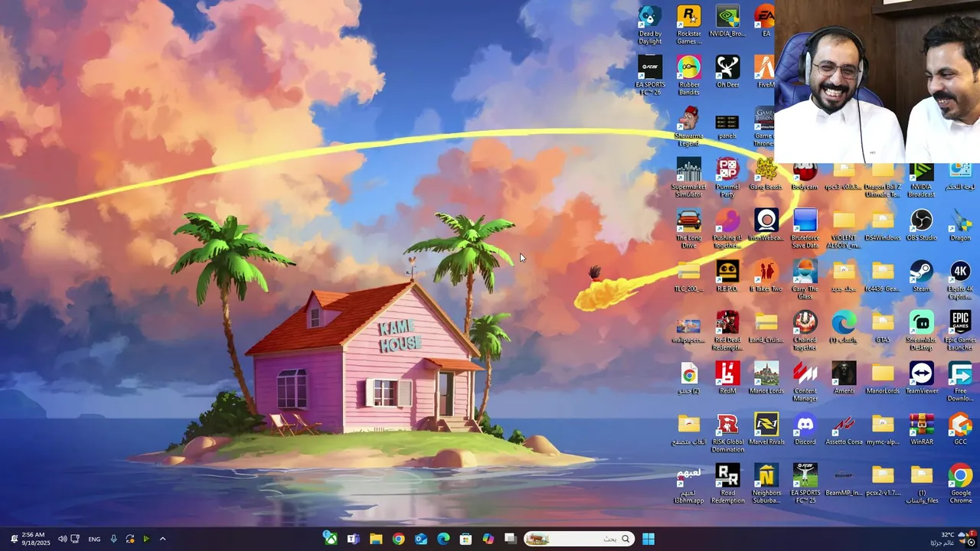Open the ManorLords folder

coord(882,378)
